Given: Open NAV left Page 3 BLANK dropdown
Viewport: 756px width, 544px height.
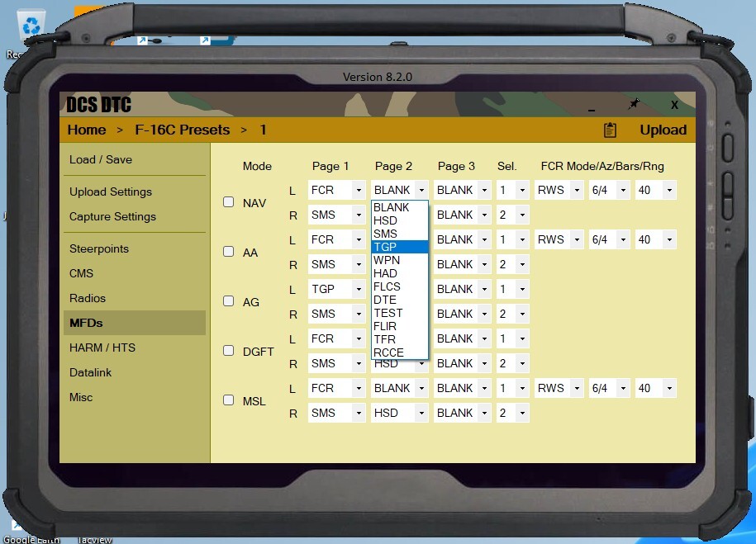Looking at the screenshot, I should click(463, 190).
